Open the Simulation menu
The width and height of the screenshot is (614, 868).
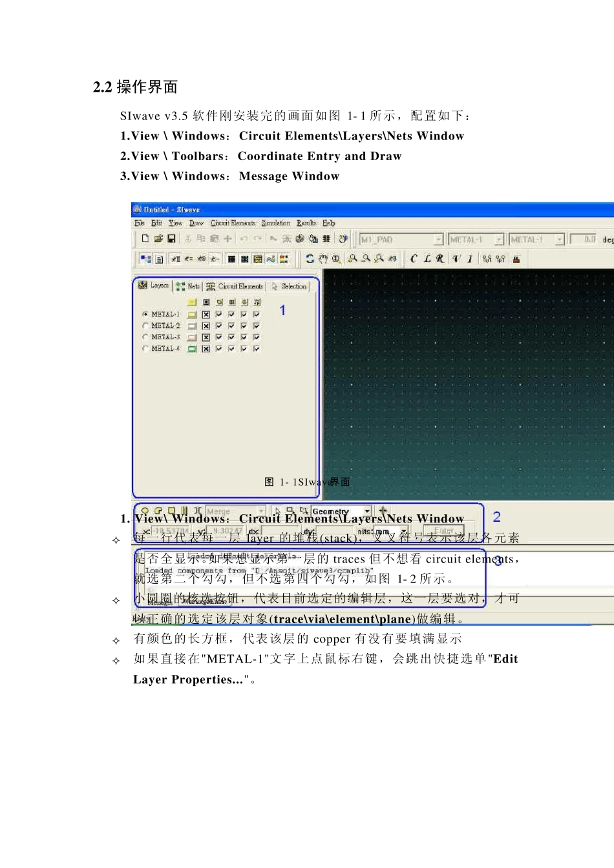(x=276, y=223)
